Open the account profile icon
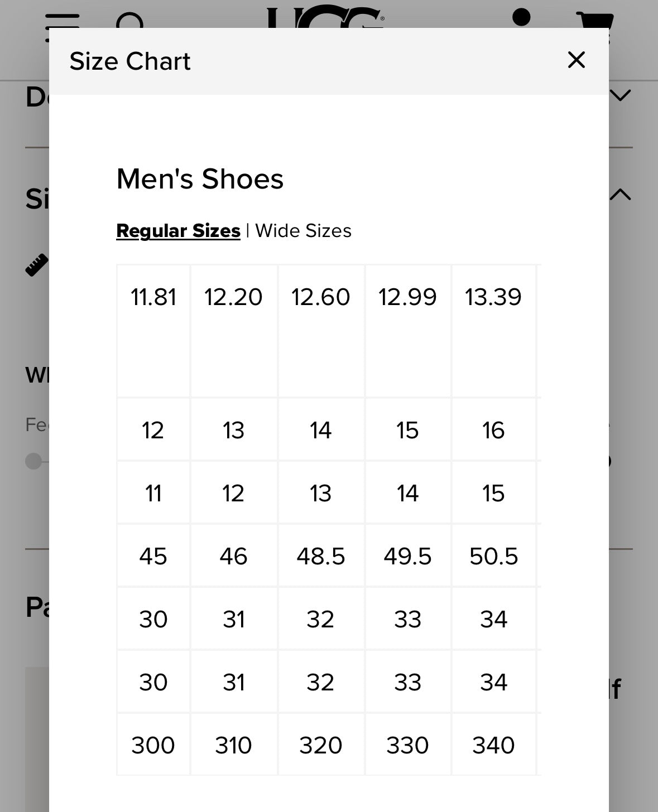658x812 pixels. coord(521,18)
